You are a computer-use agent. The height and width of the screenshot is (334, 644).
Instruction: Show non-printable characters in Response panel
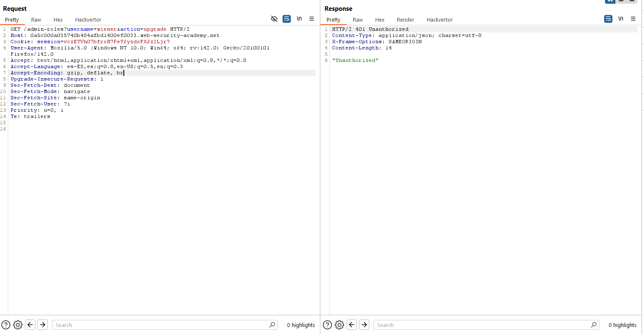(x=621, y=19)
